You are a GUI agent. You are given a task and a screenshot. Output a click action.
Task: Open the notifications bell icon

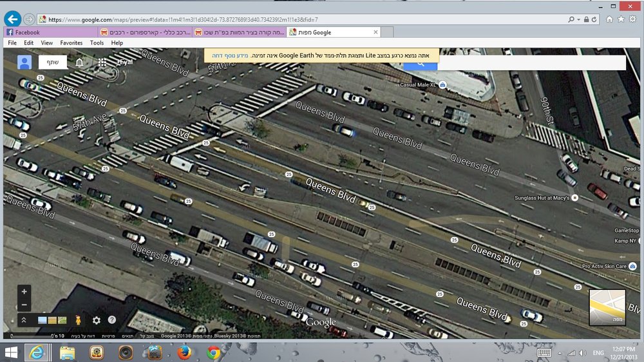click(80, 62)
